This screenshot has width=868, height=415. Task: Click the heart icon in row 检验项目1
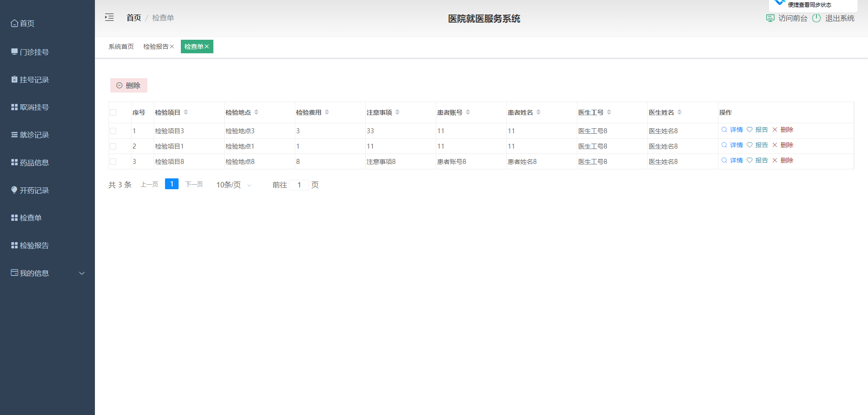click(750, 145)
